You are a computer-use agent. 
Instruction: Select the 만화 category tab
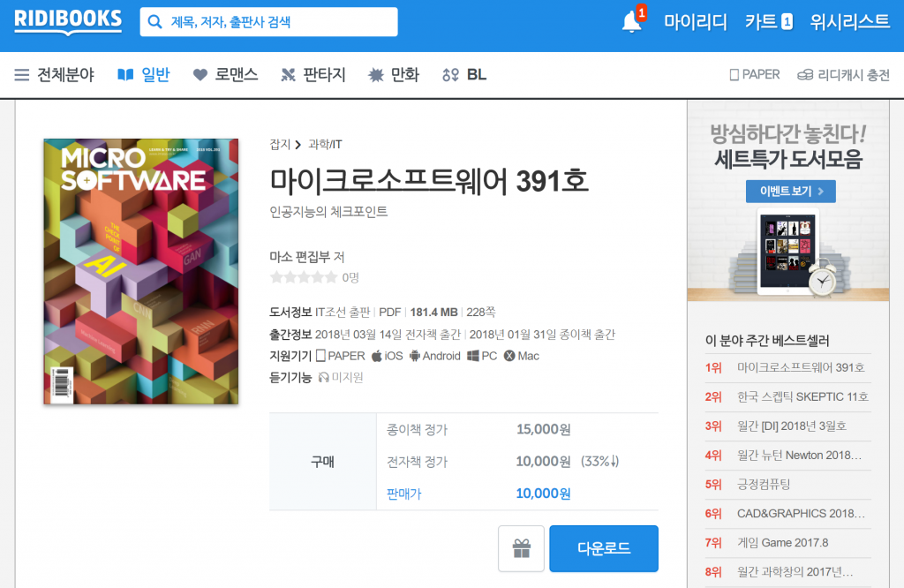[x=394, y=75]
